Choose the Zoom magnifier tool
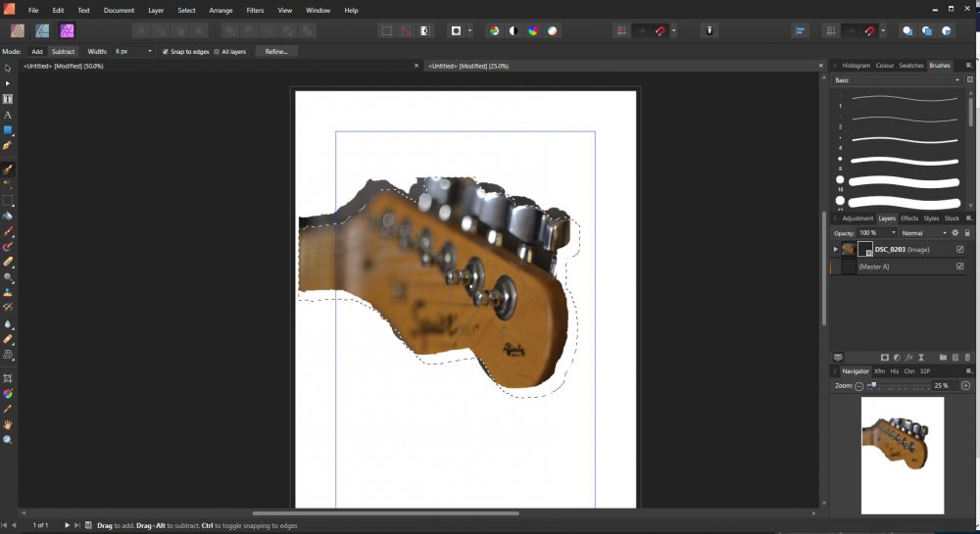This screenshot has height=534, width=980. 8,440
